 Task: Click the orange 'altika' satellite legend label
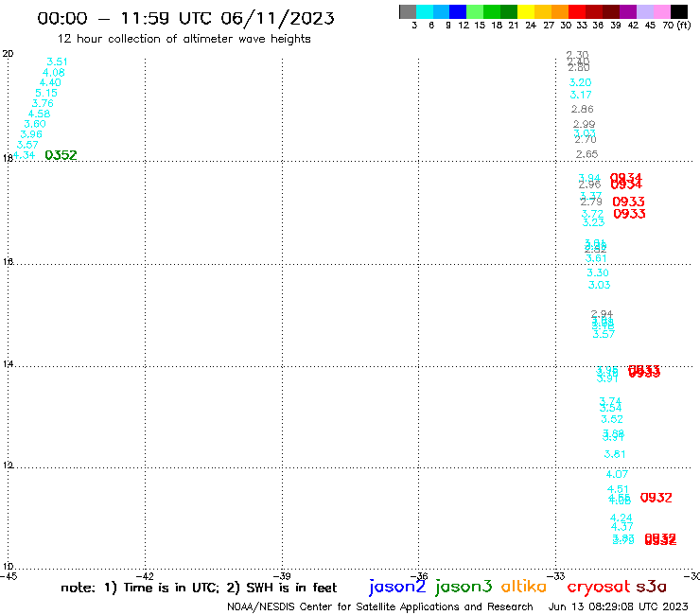click(x=524, y=587)
